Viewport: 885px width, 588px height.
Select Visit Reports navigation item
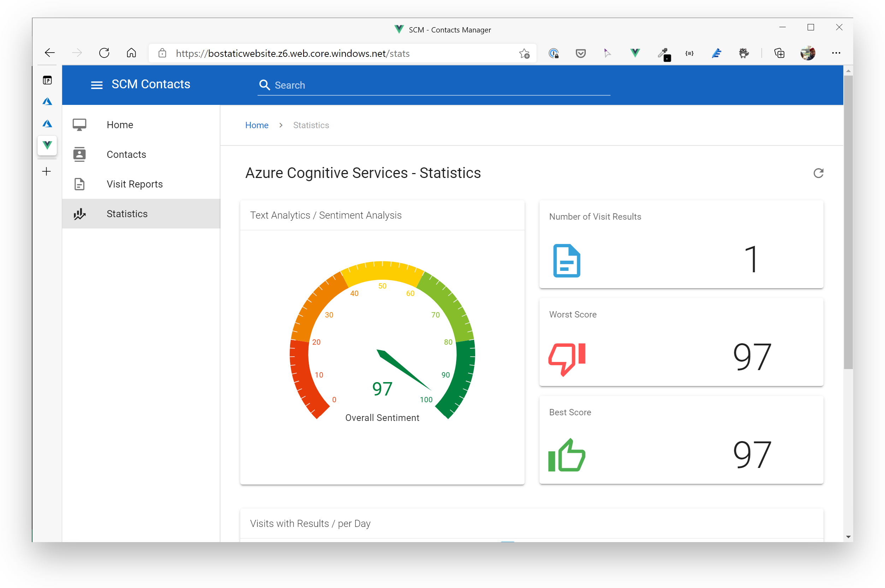pos(134,184)
